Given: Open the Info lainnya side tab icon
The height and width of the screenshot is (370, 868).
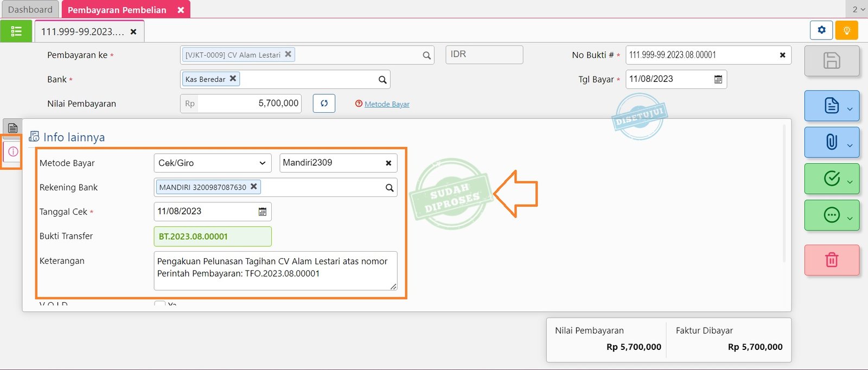Looking at the screenshot, I should (13, 151).
